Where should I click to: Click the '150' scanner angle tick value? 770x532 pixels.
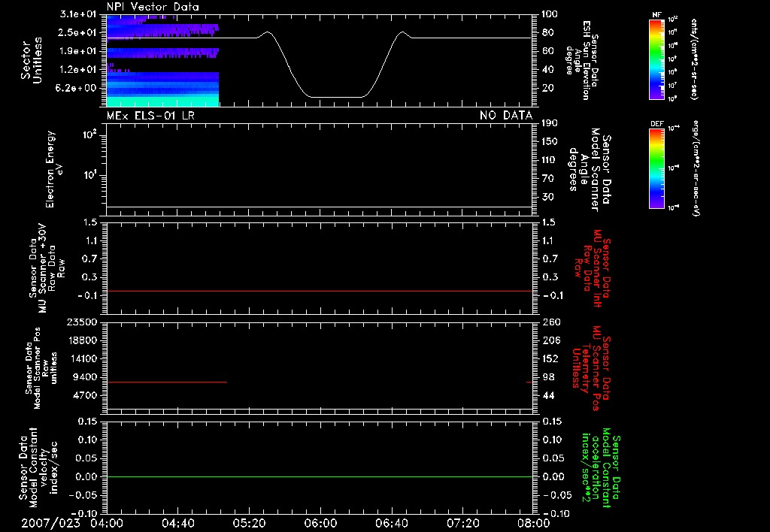click(x=550, y=141)
